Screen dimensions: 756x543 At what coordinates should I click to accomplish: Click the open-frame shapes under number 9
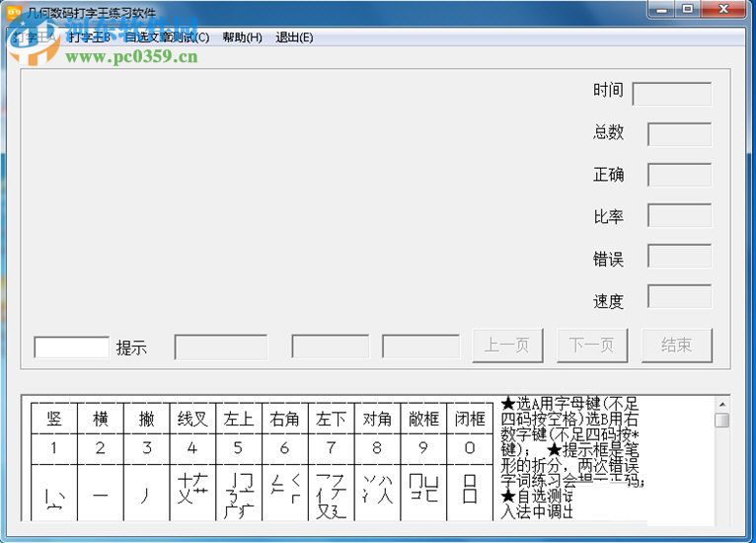click(423, 488)
